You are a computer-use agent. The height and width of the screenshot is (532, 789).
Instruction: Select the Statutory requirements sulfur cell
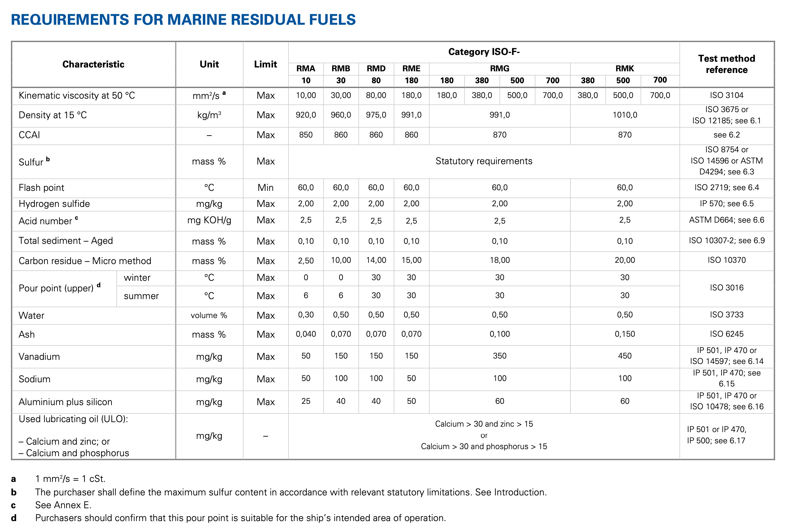click(484, 161)
